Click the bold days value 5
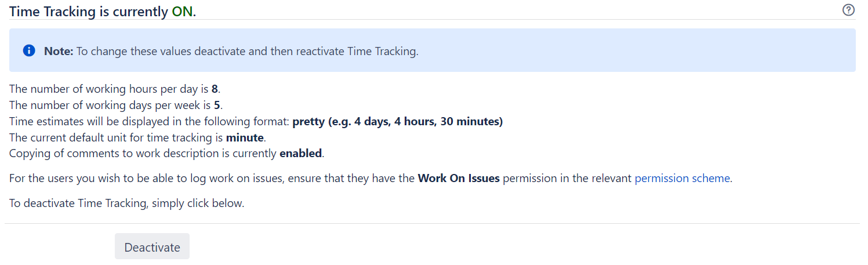The height and width of the screenshot is (265, 868). pyautogui.click(x=217, y=106)
